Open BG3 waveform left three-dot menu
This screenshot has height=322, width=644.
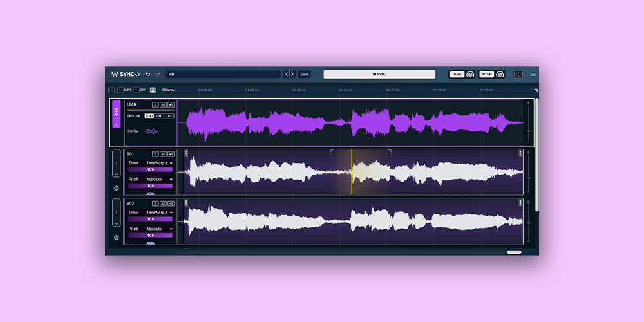pos(186,202)
